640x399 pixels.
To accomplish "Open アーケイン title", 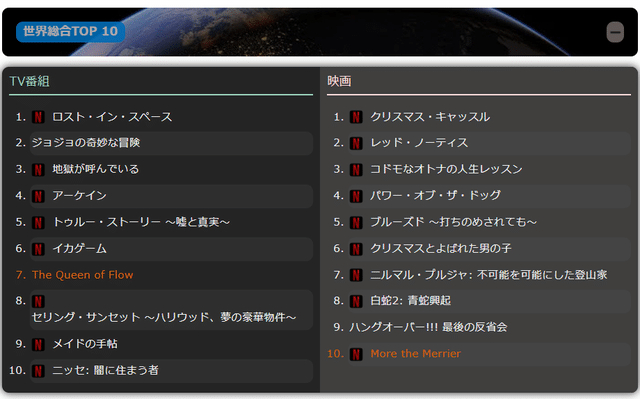I will [80, 195].
